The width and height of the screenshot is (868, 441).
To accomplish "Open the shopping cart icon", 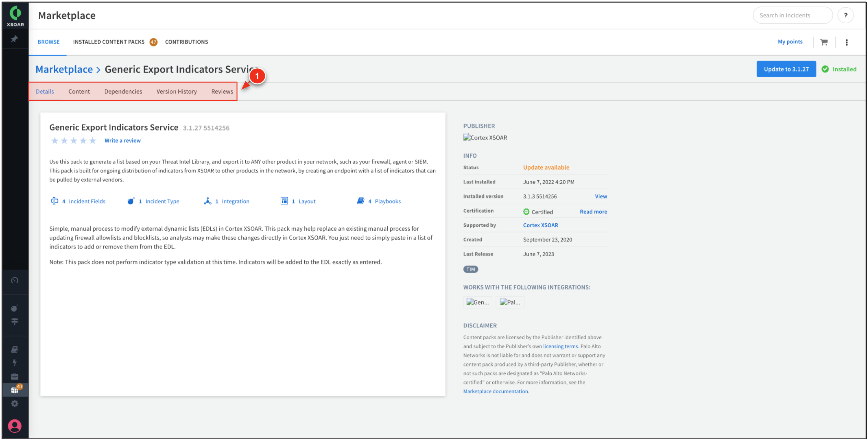I will [824, 42].
